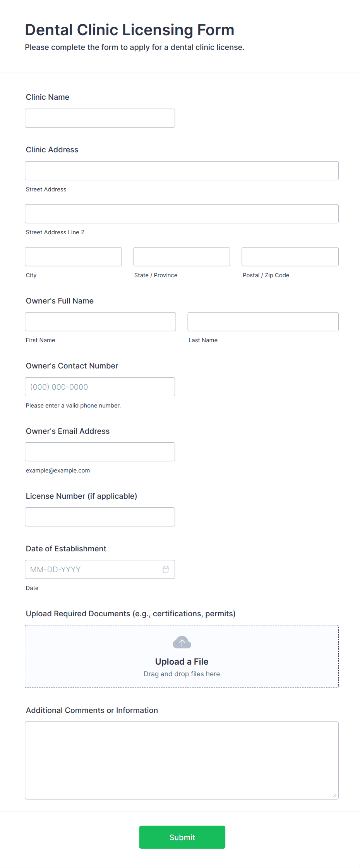Click the owner's Last Name field
Screen dimensions: 360x868
(x=263, y=322)
